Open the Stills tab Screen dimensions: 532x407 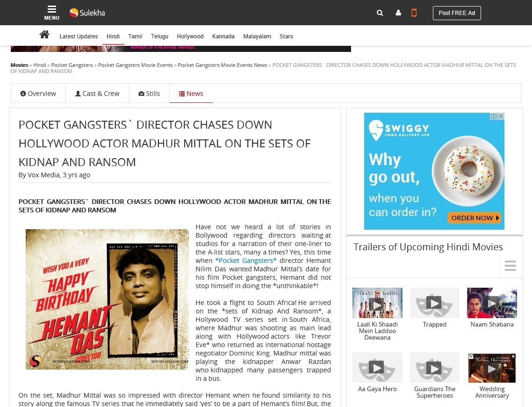(x=149, y=94)
